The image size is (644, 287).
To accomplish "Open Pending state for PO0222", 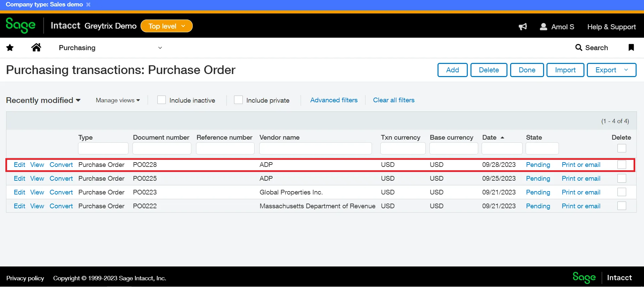I will coord(538,206).
